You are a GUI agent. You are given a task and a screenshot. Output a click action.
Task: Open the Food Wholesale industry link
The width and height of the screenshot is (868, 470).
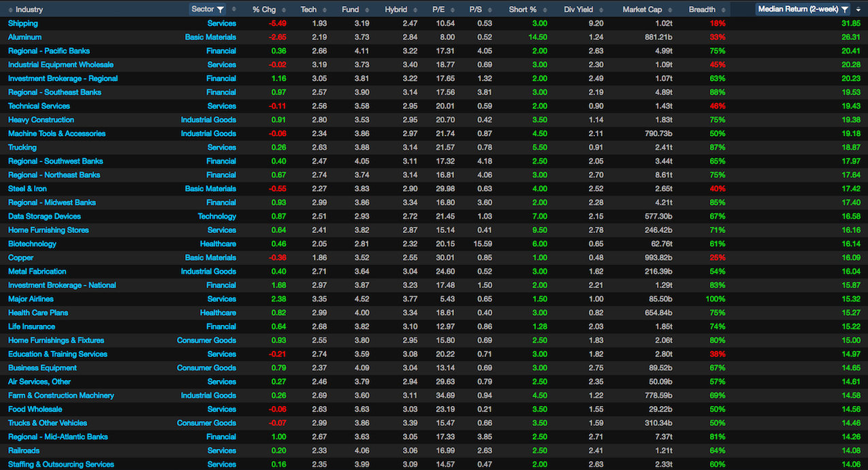coord(35,409)
